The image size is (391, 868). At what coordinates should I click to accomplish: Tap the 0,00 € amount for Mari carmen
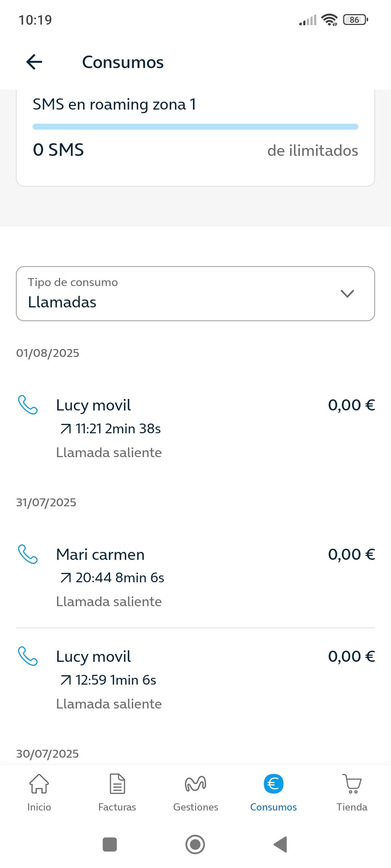[351, 554]
